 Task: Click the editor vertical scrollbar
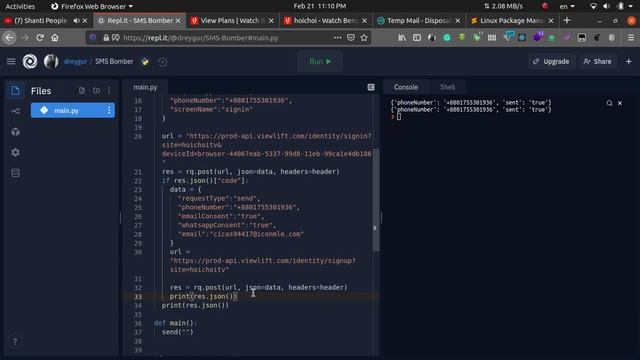click(x=376, y=200)
